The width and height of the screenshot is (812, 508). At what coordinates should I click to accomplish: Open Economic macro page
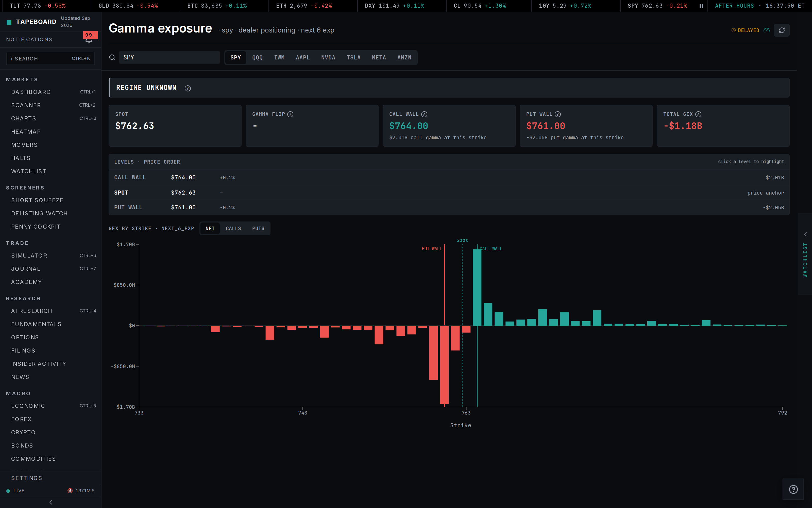point(51,406)
